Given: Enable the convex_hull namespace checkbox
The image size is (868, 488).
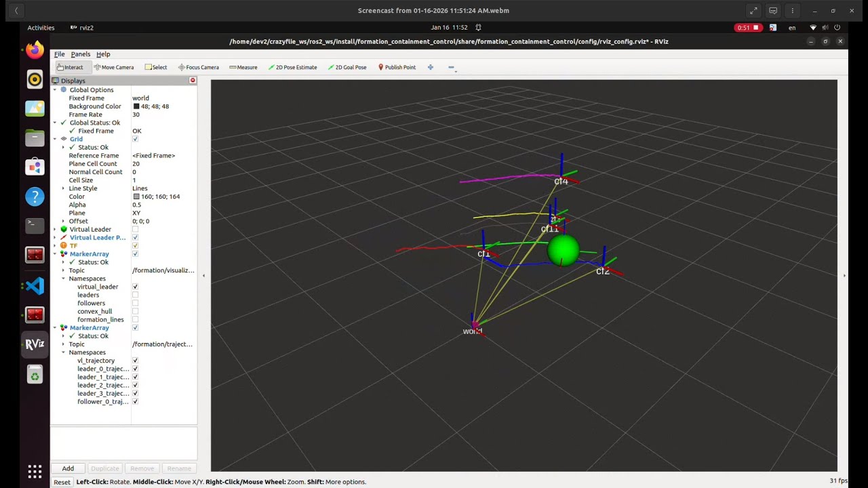Looking at the screenshot, I should pyautogui.click(x=135, y=311).
